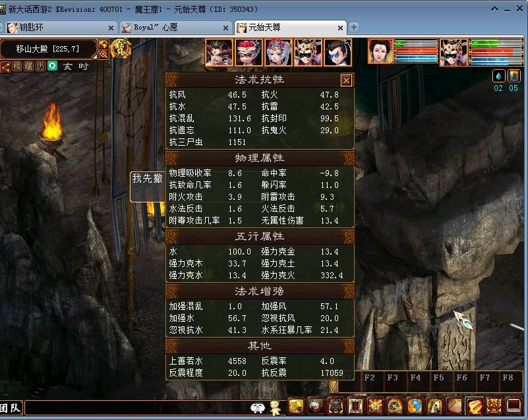This screenshot has height=420, width=528.
Task: Click the green chat bubble icon
Action: (x=53, y=66)
